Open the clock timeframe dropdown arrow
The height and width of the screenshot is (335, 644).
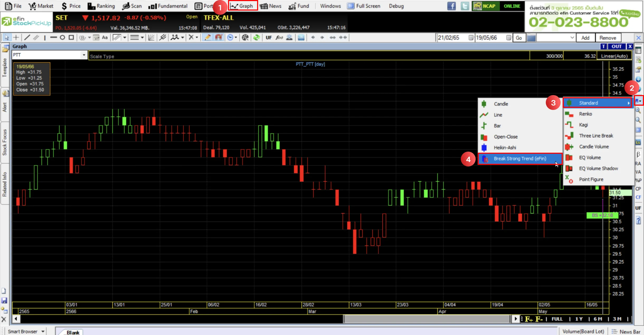tap(236, 38)
